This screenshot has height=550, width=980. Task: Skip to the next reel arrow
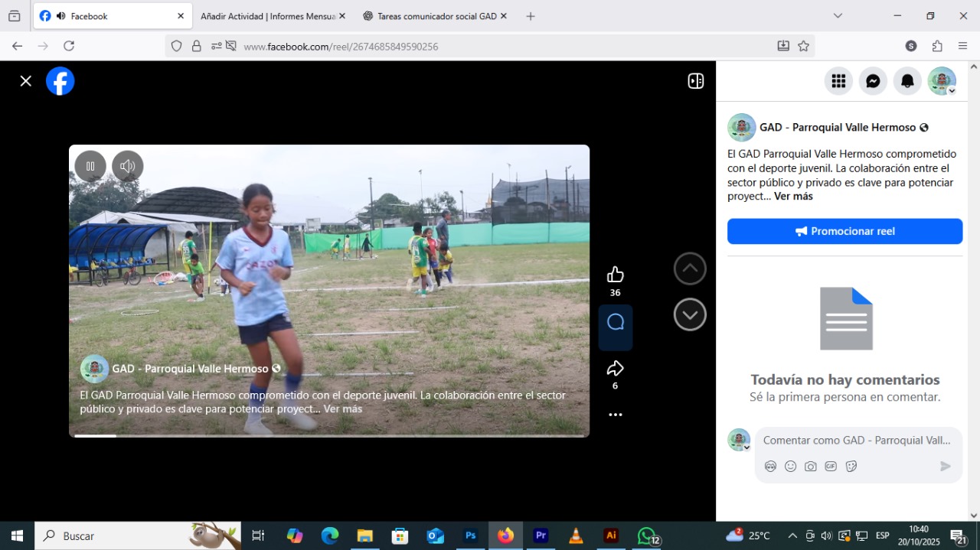pyautogui.click(x=690, y=314)
